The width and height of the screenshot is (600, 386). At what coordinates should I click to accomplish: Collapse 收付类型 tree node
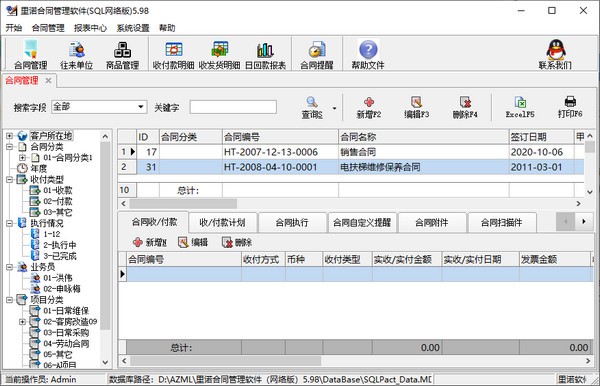[x=10, y=179]
